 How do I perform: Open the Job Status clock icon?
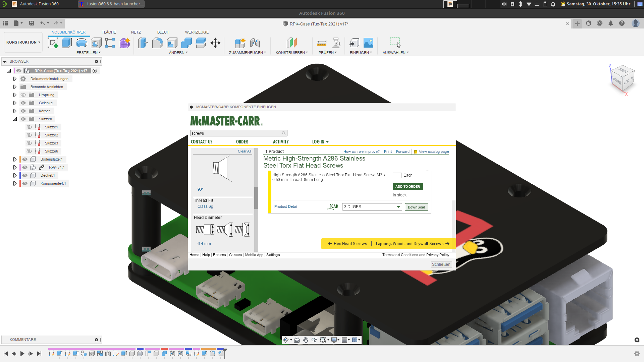point(600,23)
